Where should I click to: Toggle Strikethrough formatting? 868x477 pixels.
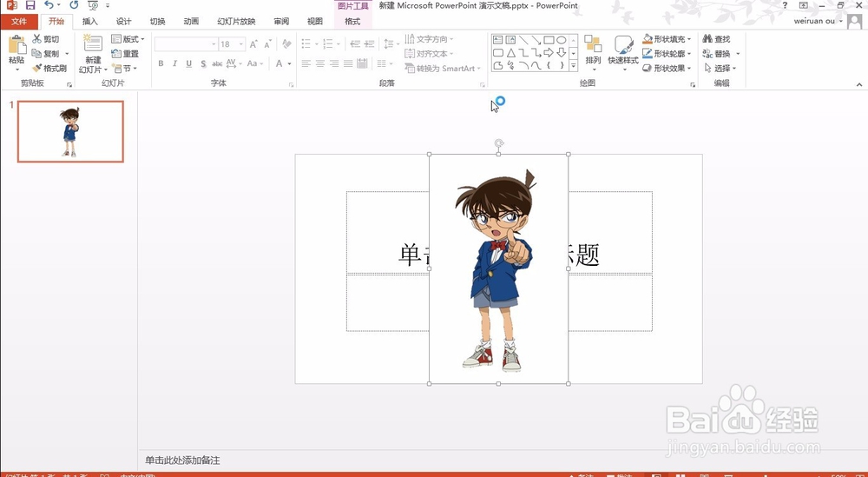click(x=217, y=63)
